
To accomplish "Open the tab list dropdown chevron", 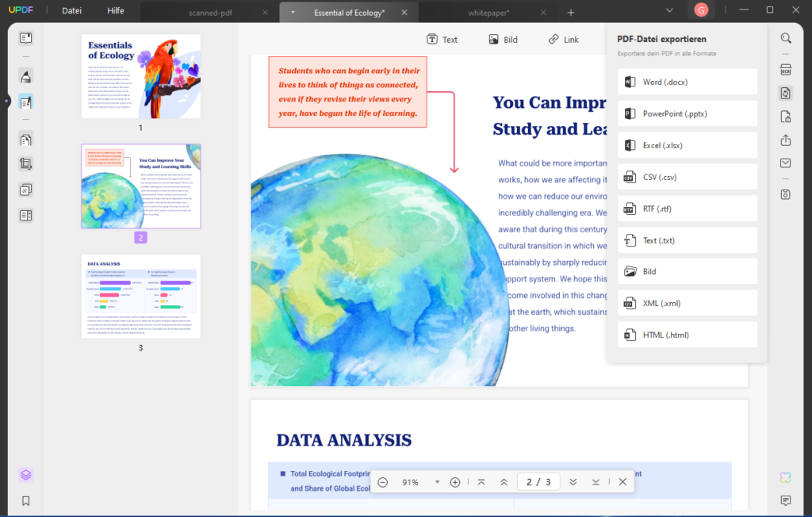I will coord(670,10).
